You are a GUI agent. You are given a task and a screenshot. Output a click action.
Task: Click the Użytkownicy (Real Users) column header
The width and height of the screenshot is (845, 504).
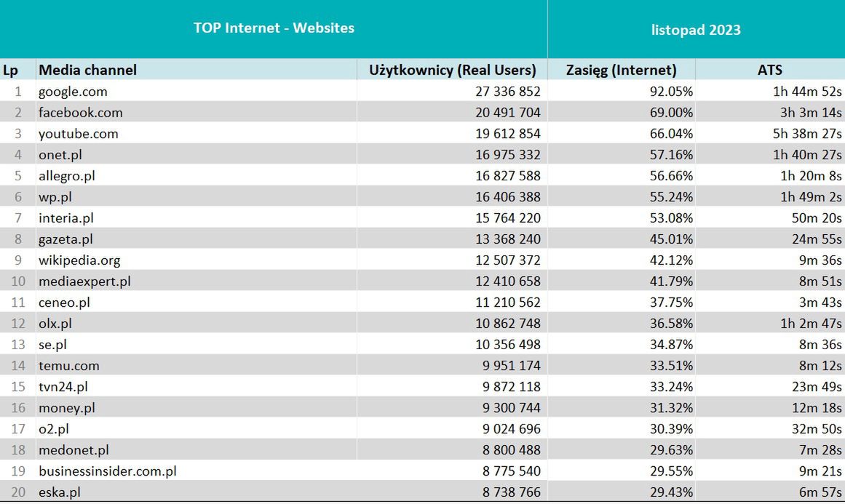click(x=453, y=70)
